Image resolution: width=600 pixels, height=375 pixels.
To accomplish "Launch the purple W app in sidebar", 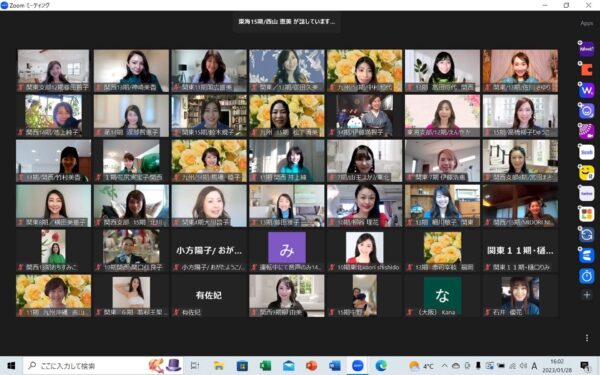I will click(x=586, y=90).
